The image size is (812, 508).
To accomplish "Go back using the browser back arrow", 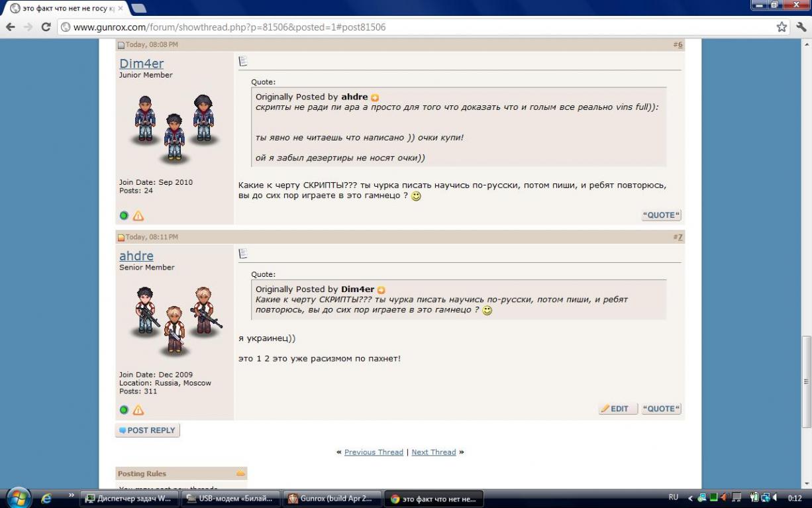I will 11,27.
